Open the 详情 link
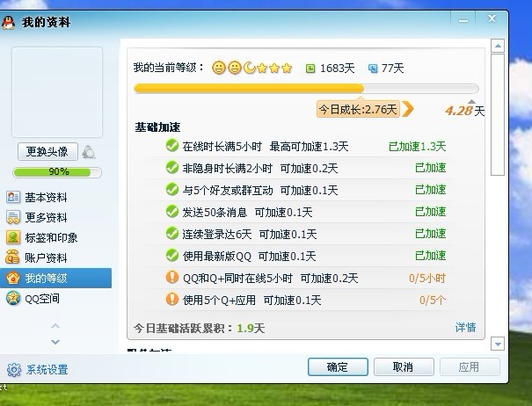The width and height of the screenshot is (532, 406). click(x=465, y=327)
